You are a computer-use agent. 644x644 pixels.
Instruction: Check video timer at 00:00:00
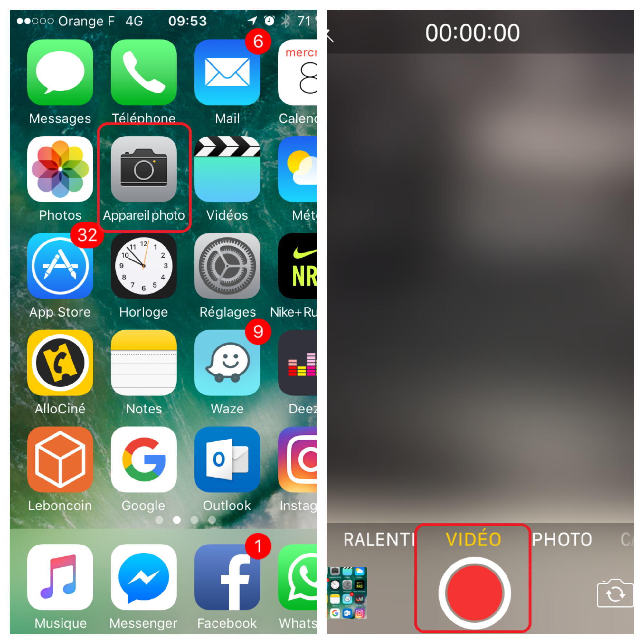coord(482,20)
